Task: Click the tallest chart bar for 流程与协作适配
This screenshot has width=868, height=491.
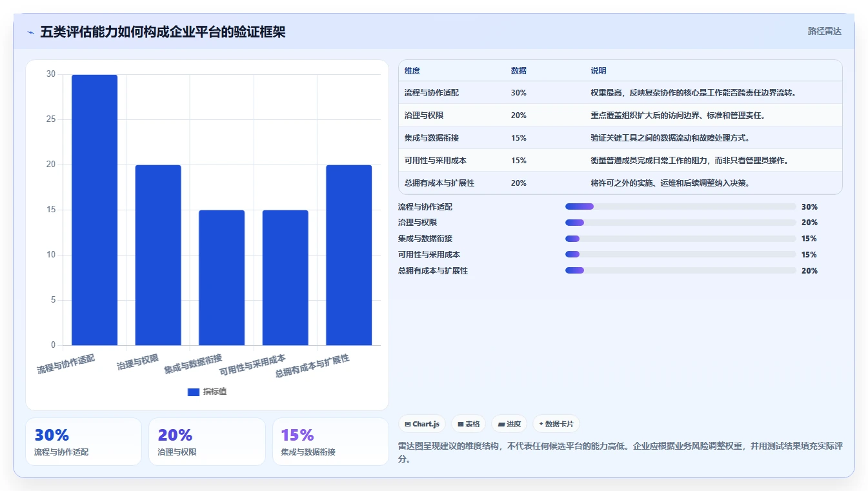Action: point(94,210)
